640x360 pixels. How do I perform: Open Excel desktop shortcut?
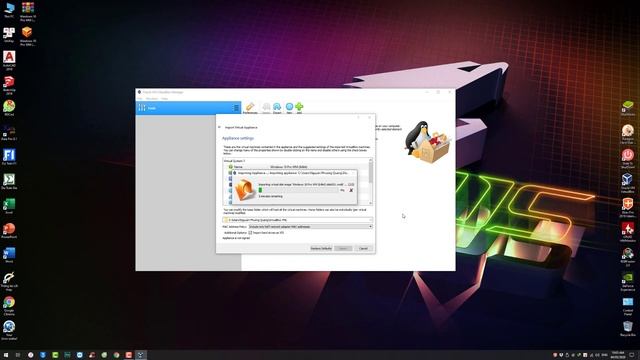tap(9, 207)
